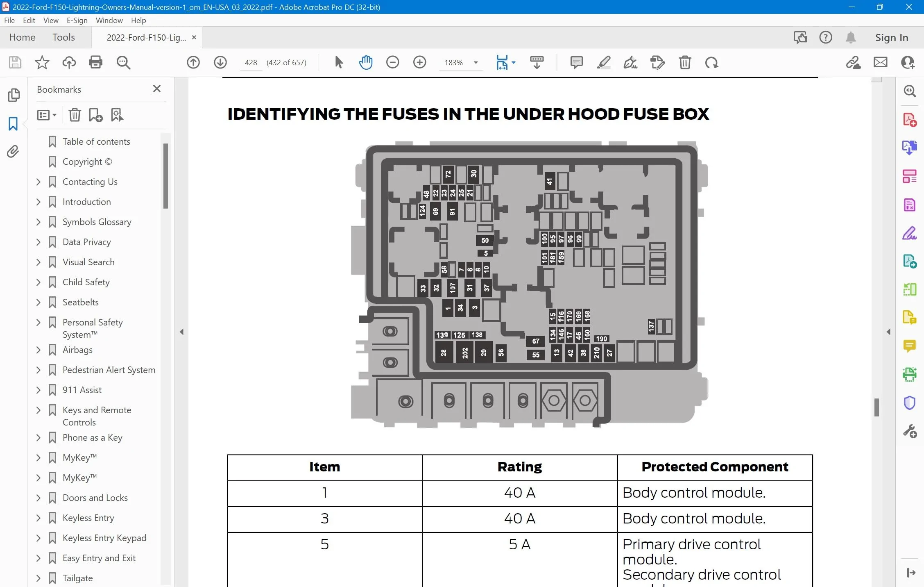
Task: Select the Hand pan tool
Action: click(365, 62)
